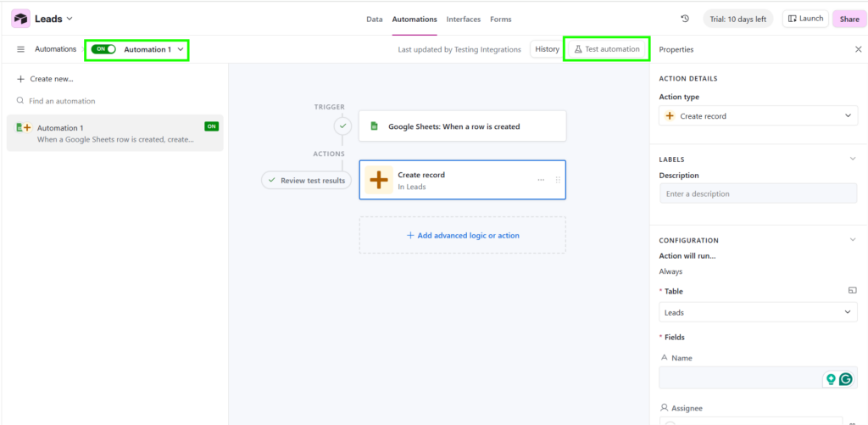Click the Test automation button
868x425 pixels.
click(607, 49)
